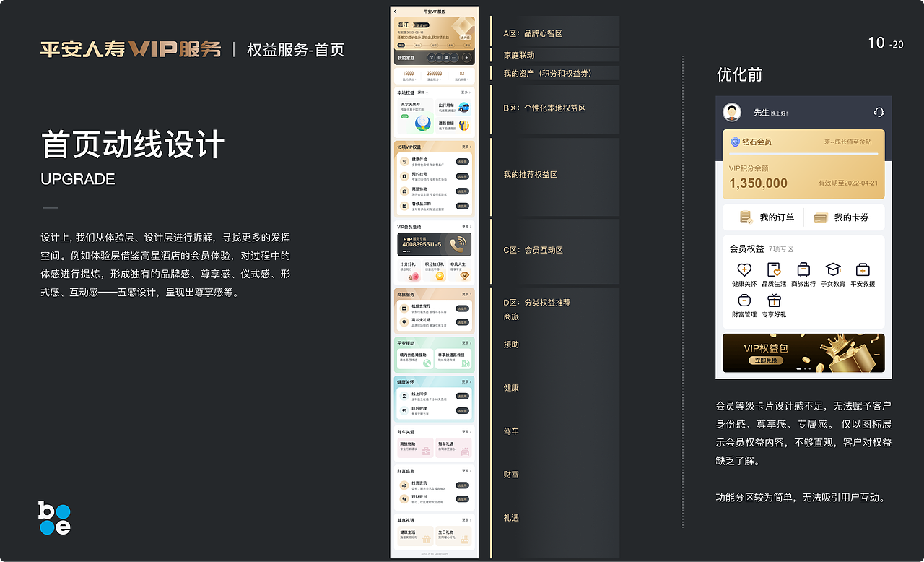Select a carousel dot under VIP权益包 banner
Viewport: 924px width, 562px height.
click(799, 368)
